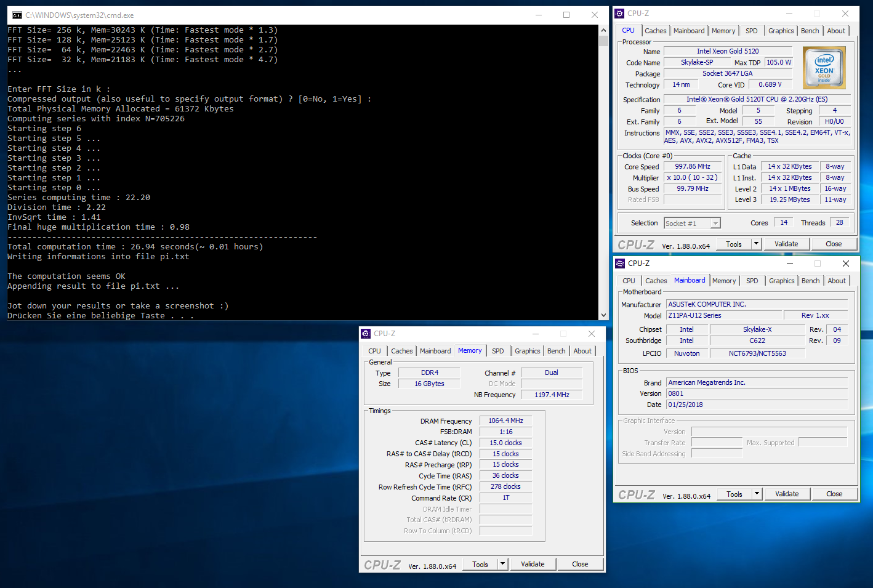The height and width of the screenshot is (588, 873).
Task: Open the Mainboard tab in the Memory window
Action: [x=435, y=351]
